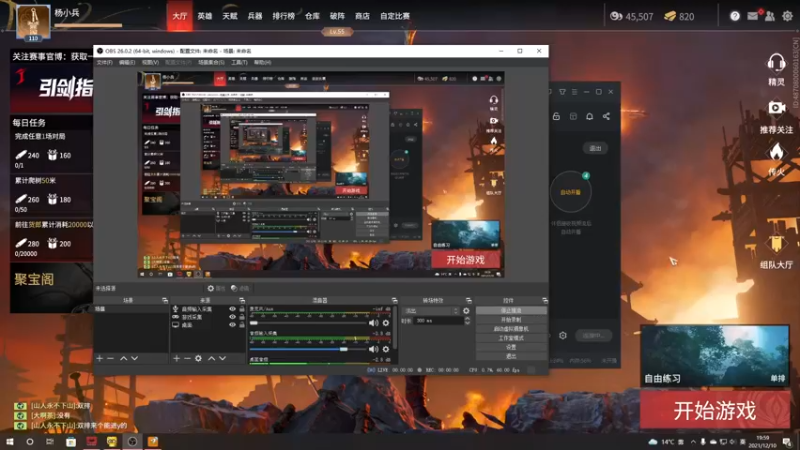800x450 pixels.
Task: Pop out the Scenes (场景) dock panel
Action: pyautogui.click(x=164, y=301)
